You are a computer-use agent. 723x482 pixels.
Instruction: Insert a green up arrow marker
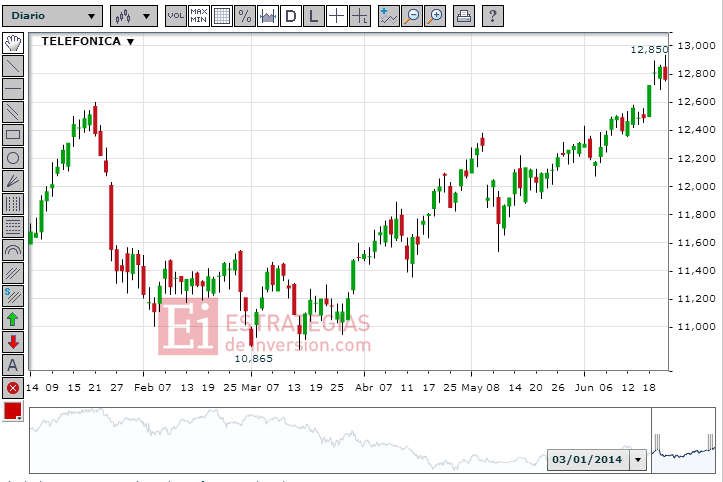pos(13,319)
